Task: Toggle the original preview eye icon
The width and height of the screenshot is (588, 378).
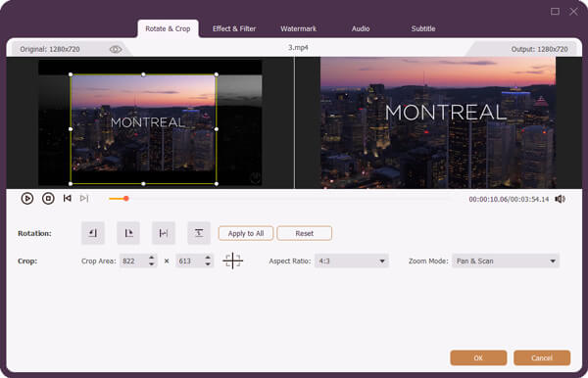Action: coord(116,49)
